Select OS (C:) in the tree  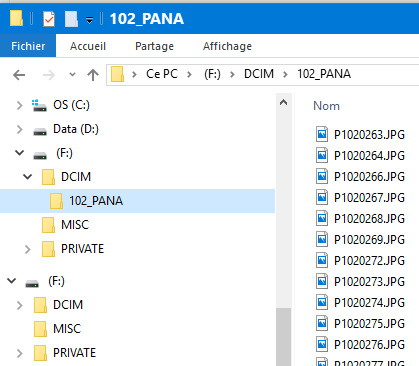point(71,105)
